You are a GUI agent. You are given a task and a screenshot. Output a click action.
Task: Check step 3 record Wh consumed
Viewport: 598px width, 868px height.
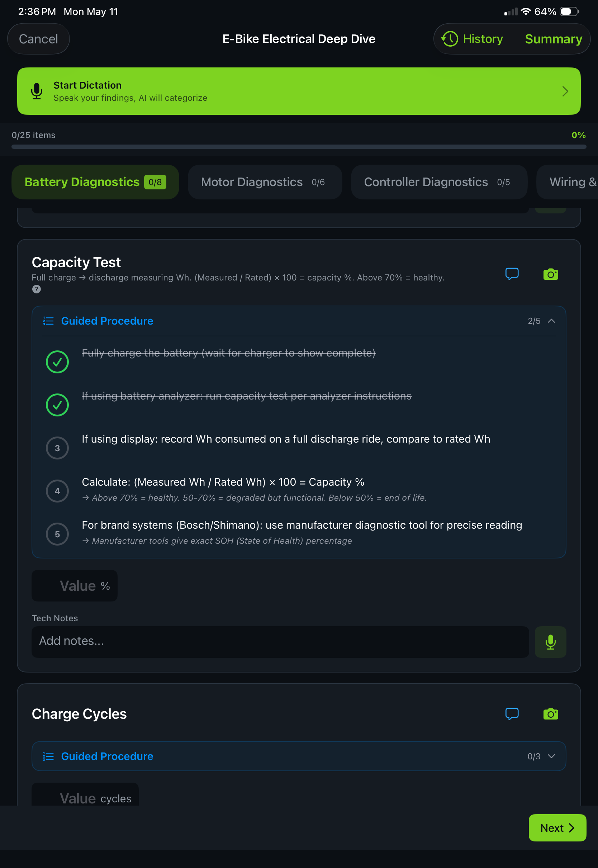click(x=57, y=448)
